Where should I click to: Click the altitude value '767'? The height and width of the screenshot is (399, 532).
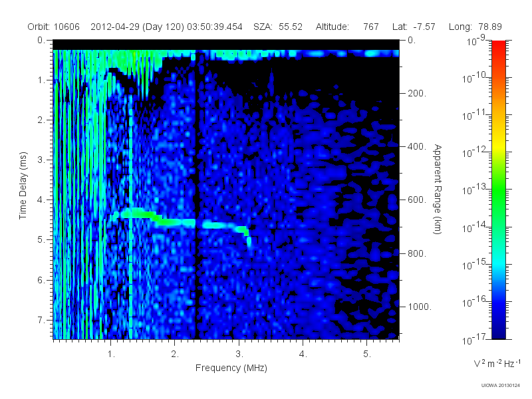[x=371, y=27]
